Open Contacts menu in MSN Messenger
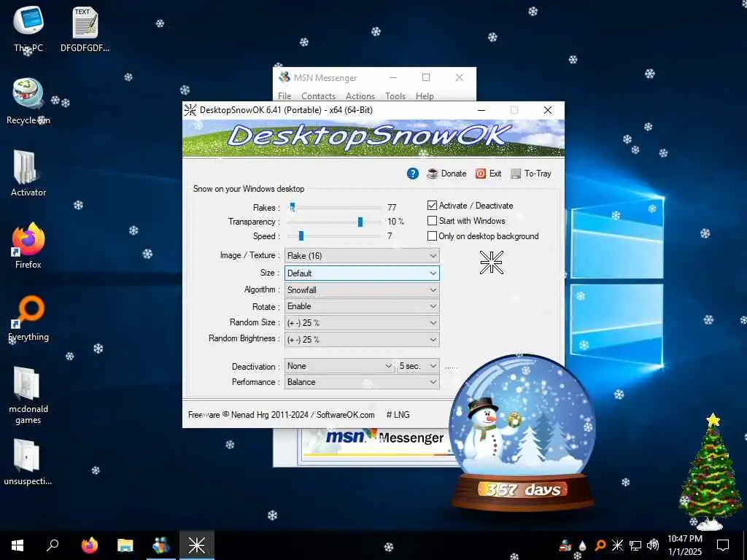The image size is (747, 560). pyautogui.click(x=318, y=96)
